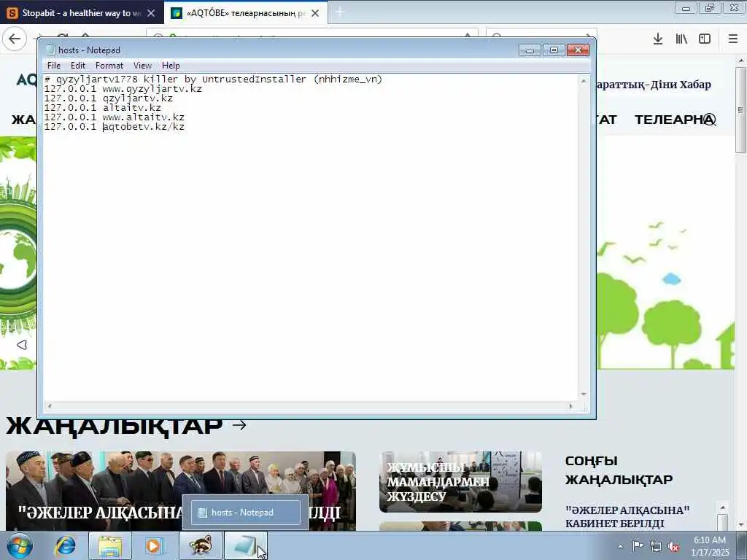The height and width of the screenshot is (560, 747).
Task: Click the arrow beside ЖАҢАЛЫҚТАР
Action: pos(239,425)
